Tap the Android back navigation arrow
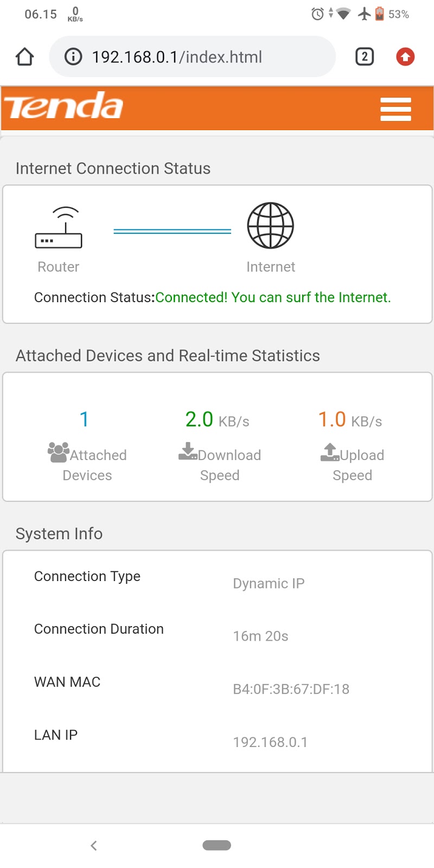 [94, 845]
